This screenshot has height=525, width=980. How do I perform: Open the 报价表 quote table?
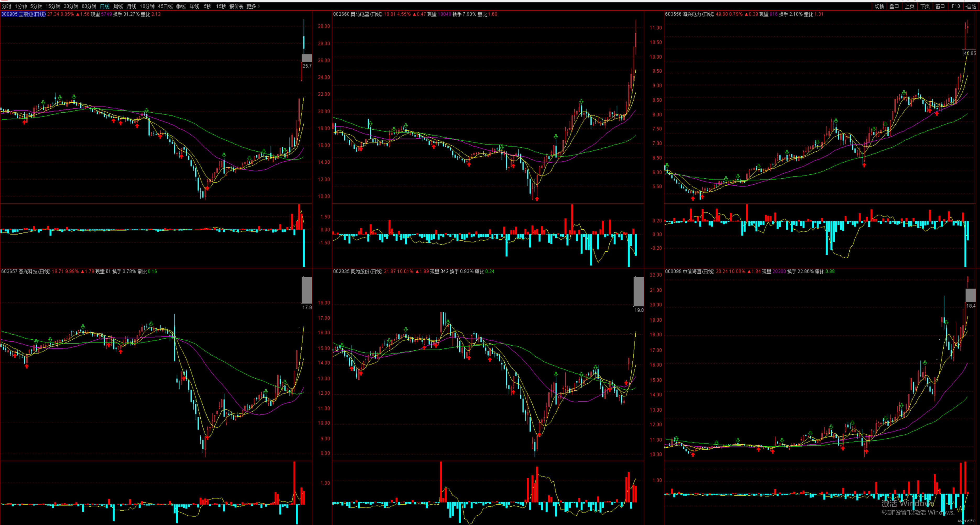(x=236, y=7)
